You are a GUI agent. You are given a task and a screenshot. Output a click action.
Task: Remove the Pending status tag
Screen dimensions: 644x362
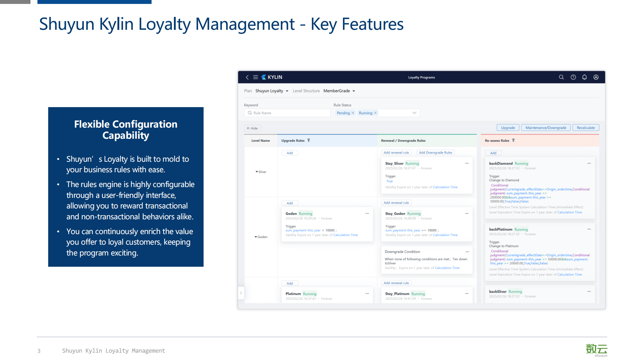(353, 113)
